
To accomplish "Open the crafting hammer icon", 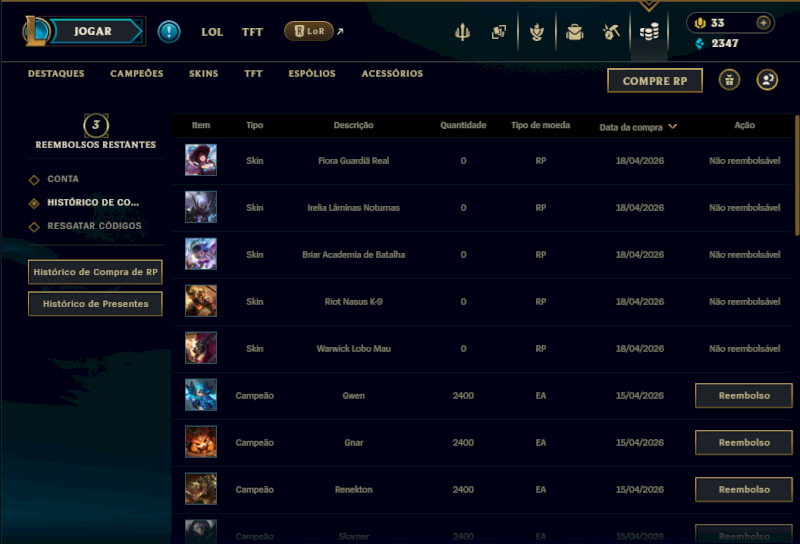I will tap(611, 32).
